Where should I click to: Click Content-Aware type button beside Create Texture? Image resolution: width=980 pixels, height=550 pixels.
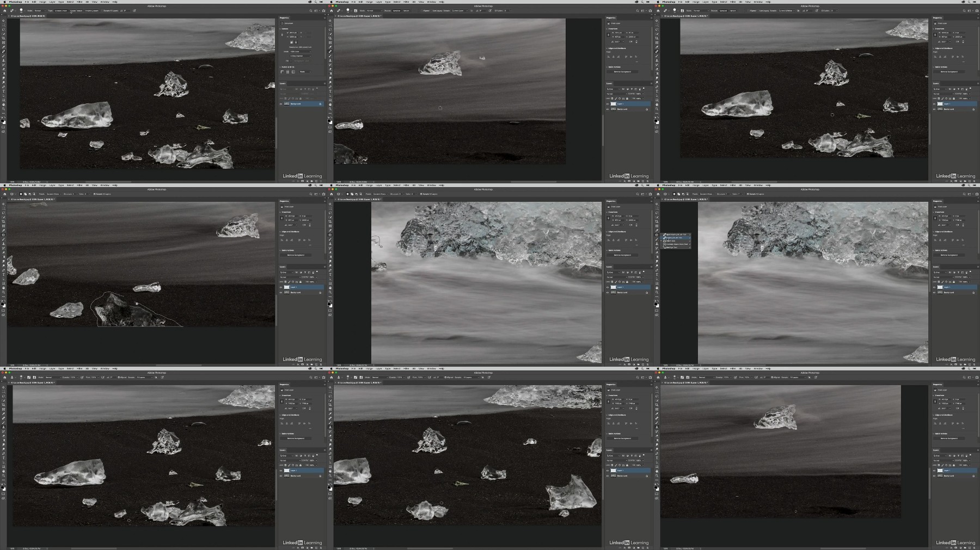61,10
